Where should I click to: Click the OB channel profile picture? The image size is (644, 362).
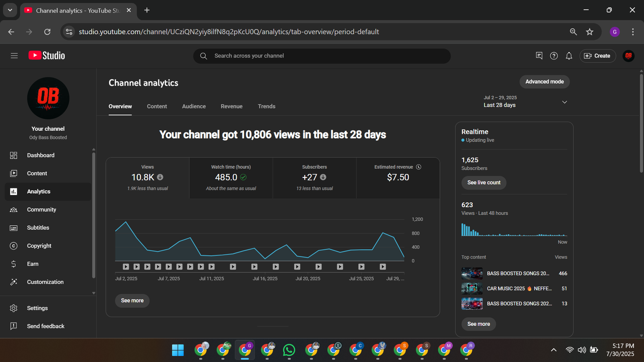tap(48, 98)
